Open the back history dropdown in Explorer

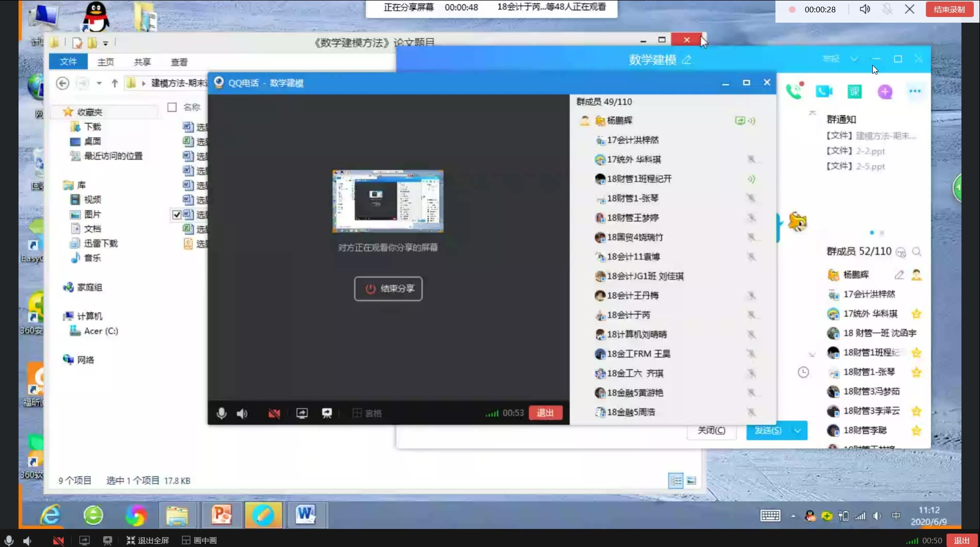(x=98, y=83)
